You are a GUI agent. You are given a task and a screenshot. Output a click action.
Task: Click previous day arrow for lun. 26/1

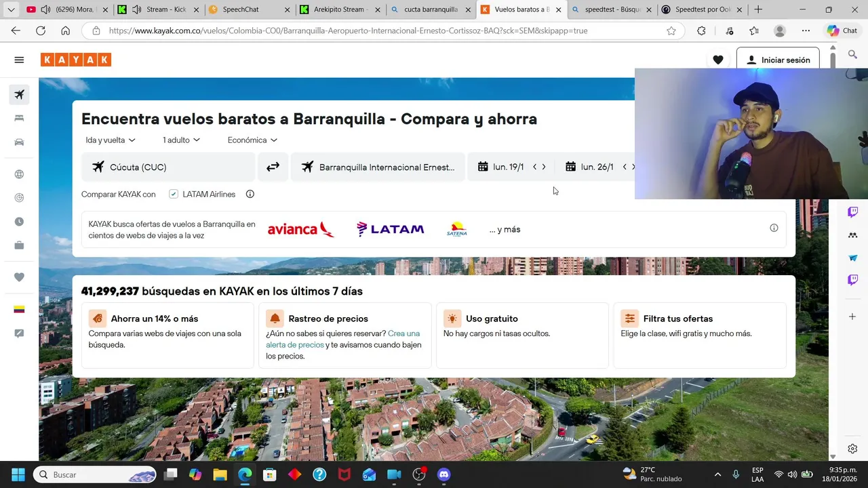pyautogui.click(x=625, y=167)
